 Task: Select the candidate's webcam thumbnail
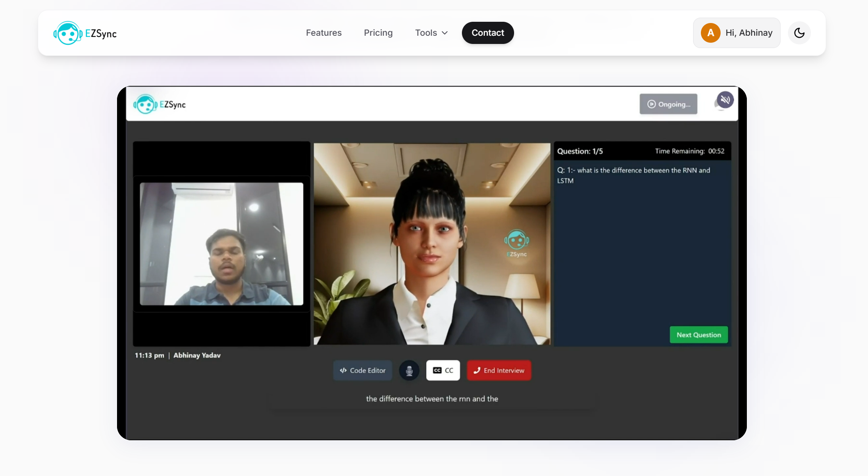click(x=221, y=244)
